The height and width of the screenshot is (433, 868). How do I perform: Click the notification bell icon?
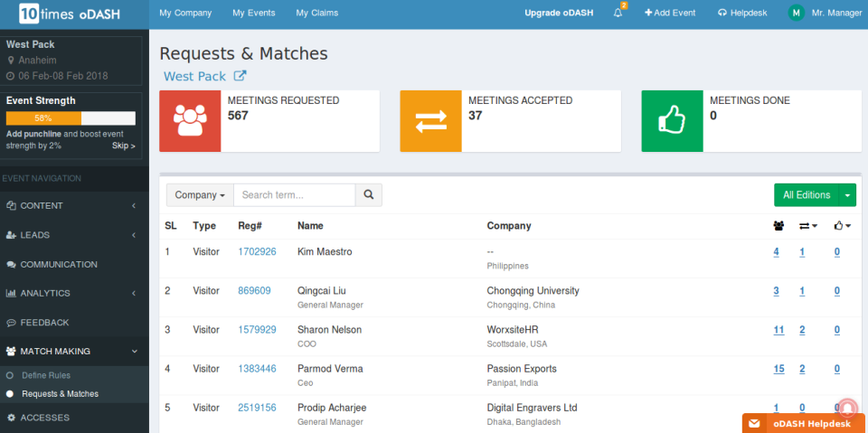tap(618, 14)
